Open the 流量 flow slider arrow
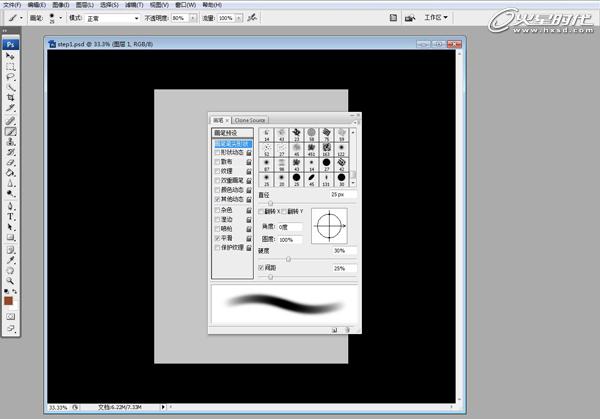 point(239,18)
